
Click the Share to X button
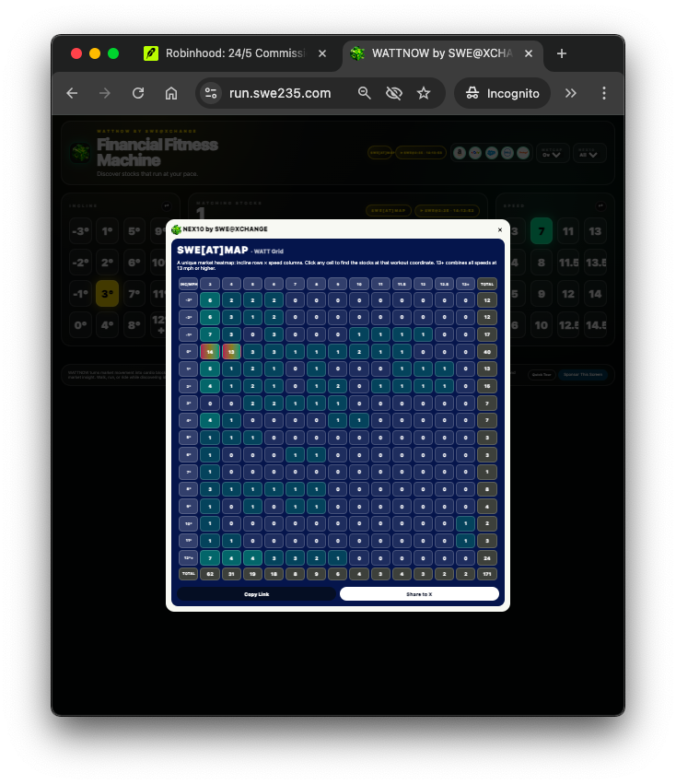click(419, 594)
